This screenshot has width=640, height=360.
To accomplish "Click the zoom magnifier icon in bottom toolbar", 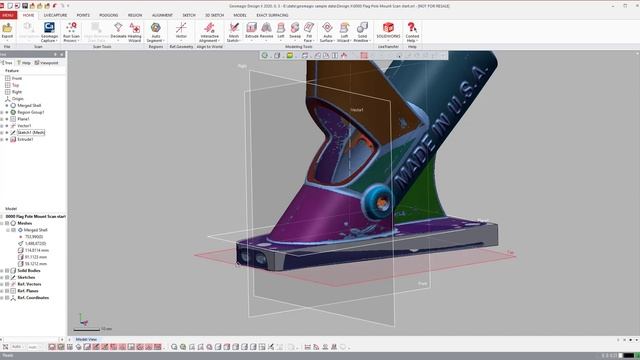I will (174, 347).
